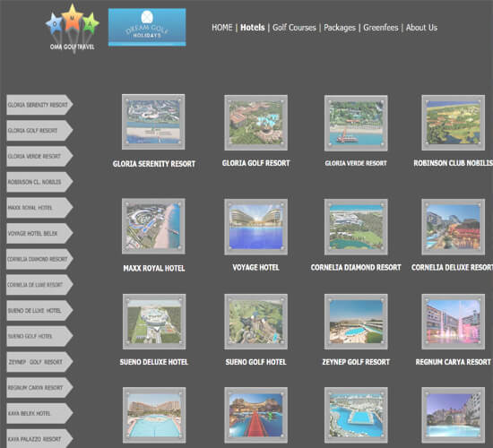Select Regnum Carya Resort sidebar button
This screenshot has width=493, height=448.
pos(39,388)
